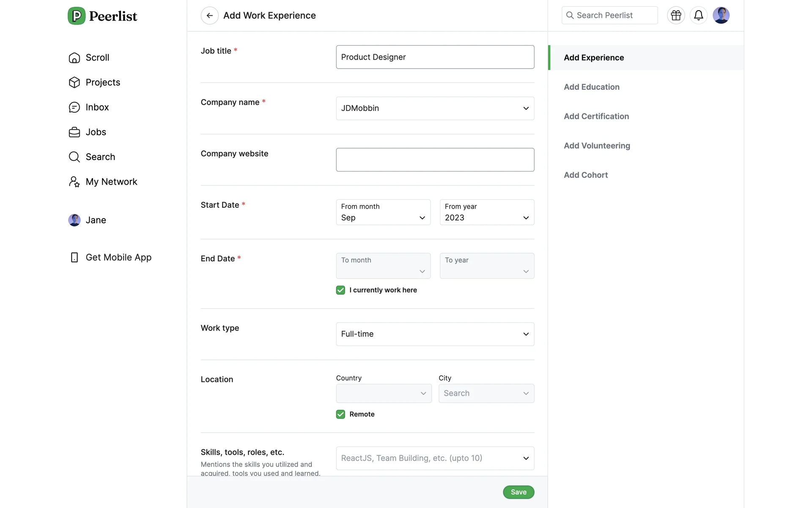Uncheck I currently work here

click(340, 290)
